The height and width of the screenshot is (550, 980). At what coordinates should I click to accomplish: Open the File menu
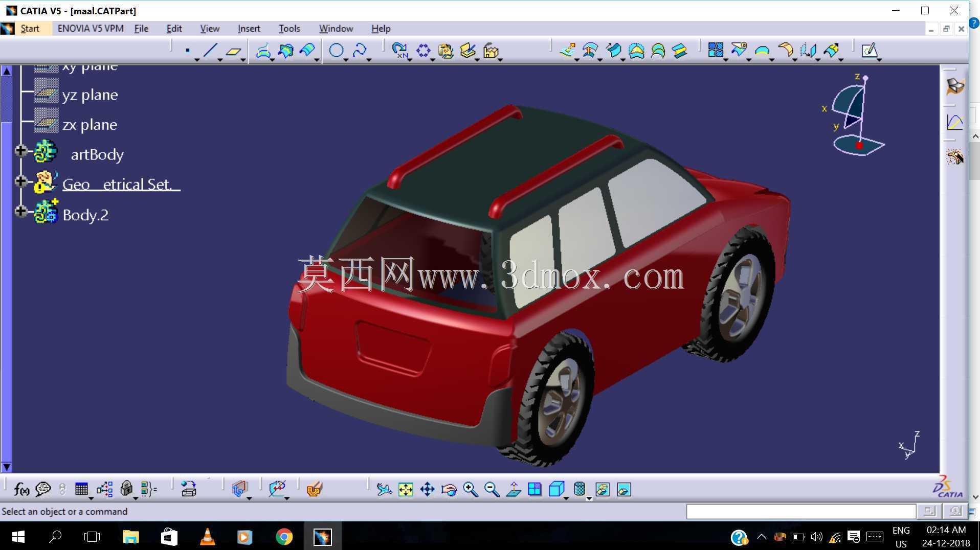pos(141,29)
